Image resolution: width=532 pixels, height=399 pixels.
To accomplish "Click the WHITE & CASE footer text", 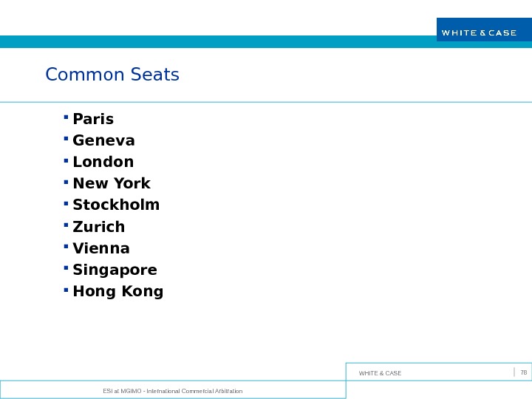I will [380, 373].
